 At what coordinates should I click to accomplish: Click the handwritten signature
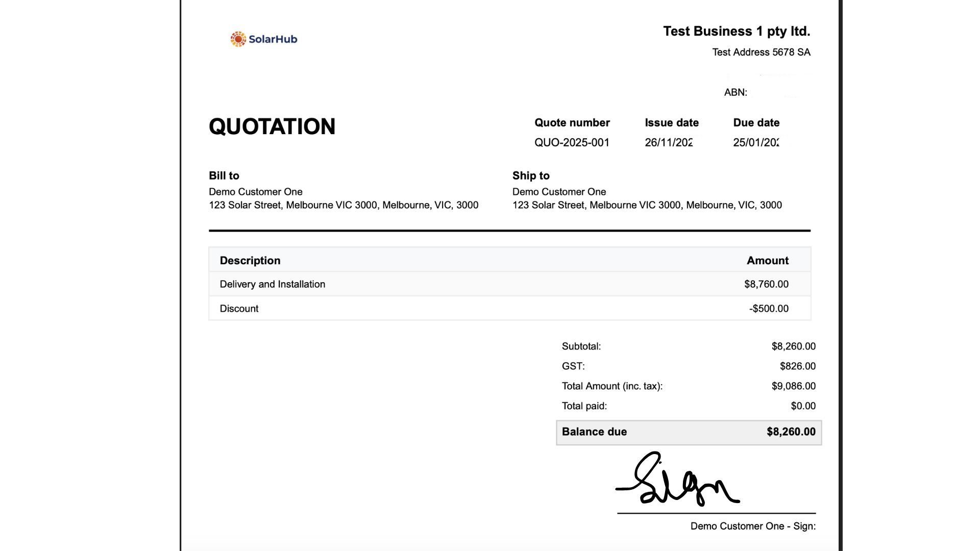pos(678,480)
